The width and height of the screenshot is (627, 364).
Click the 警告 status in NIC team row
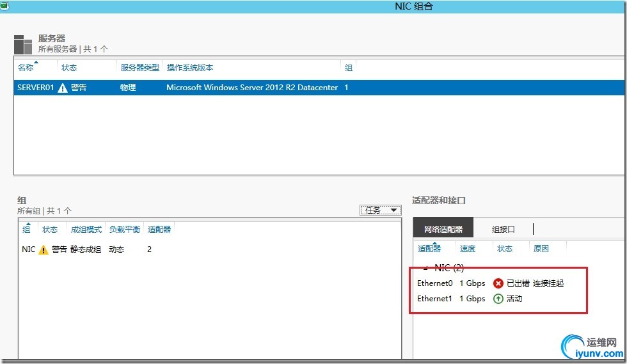(x=59, y=249)
